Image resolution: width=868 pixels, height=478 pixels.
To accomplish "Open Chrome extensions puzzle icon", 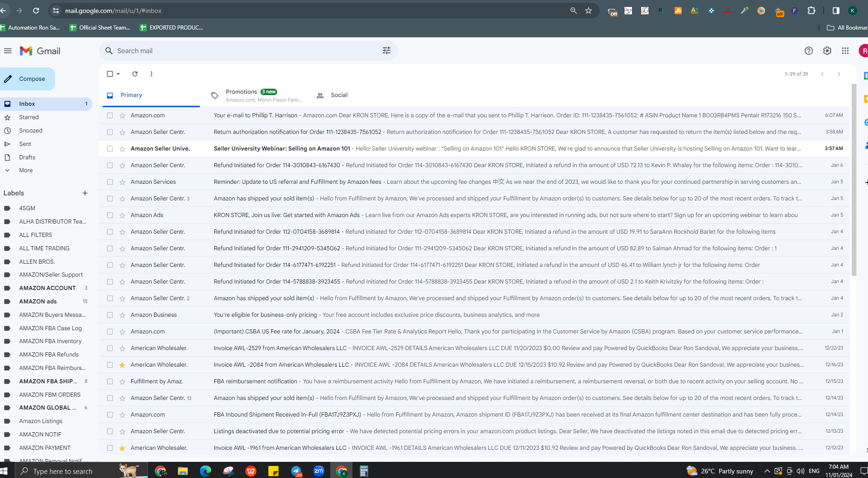I will pos(811,11).
